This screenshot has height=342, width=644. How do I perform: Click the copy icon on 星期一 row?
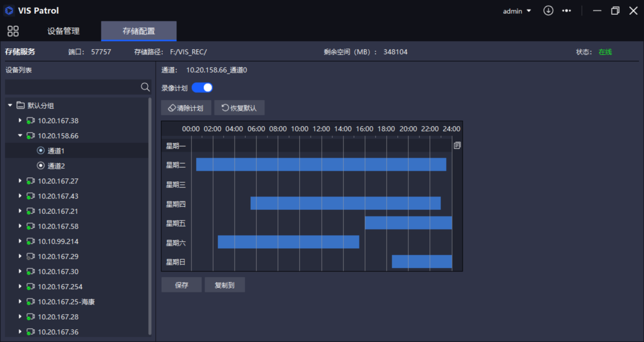coord(457,145)
